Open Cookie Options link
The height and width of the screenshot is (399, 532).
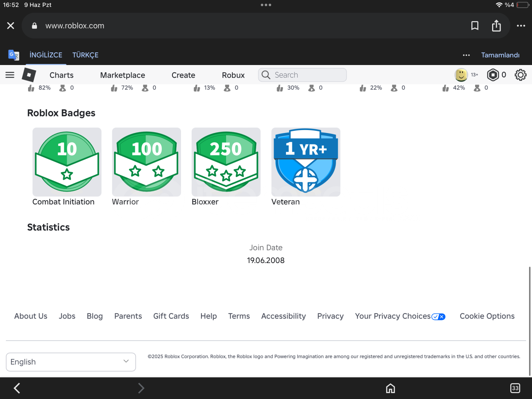coord(487,316)
